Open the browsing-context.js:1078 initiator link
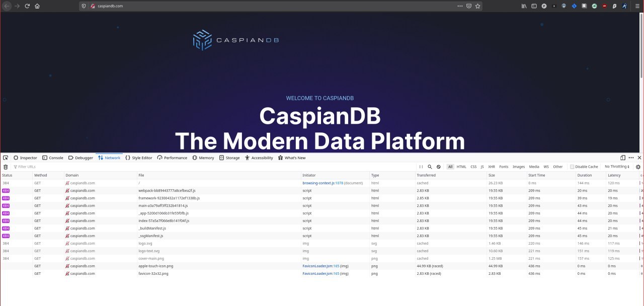The width and height of the screenshot is (644, 306). coord(323,183)
